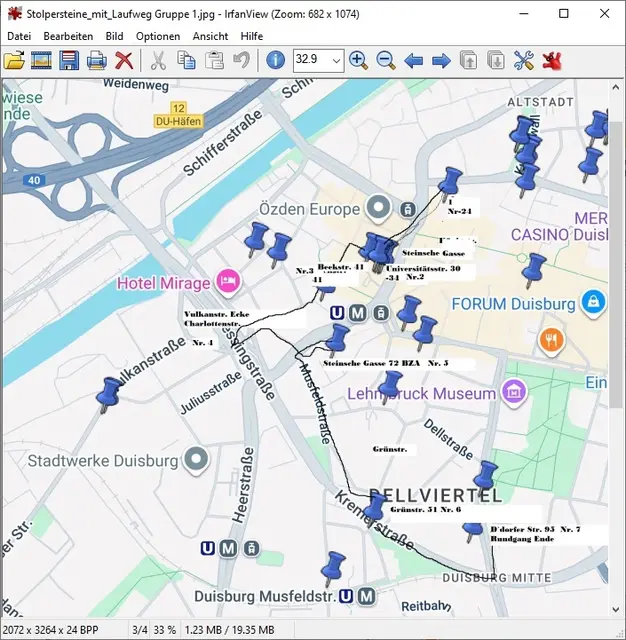Click the Open file folder icon
The height and width of the screenshot is (640, 626).
coord(15,61)
